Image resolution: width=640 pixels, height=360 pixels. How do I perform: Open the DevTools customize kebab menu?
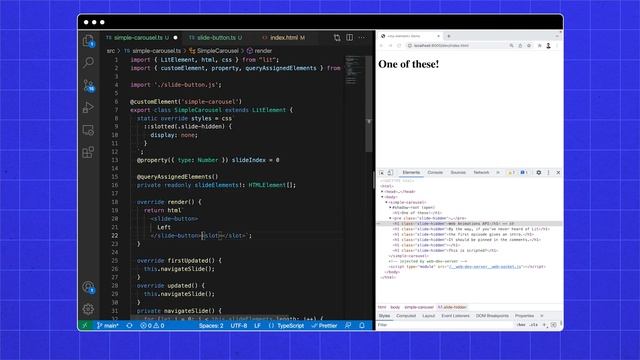(x=549, y=173)
